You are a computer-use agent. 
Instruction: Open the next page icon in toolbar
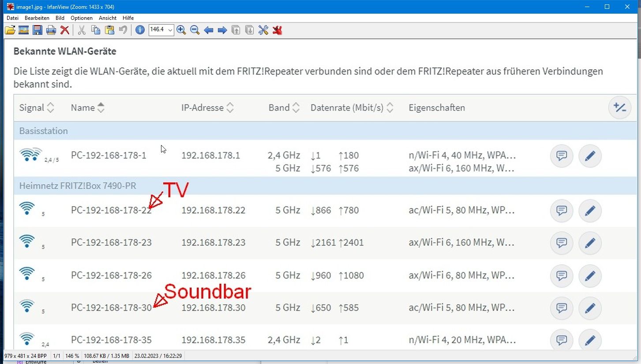click(250, 30)
